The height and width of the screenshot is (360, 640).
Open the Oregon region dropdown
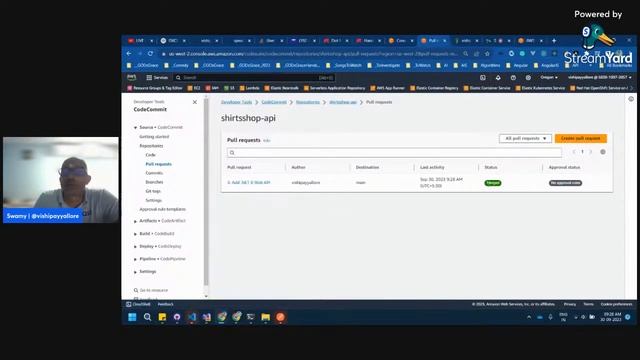(549, 77)
